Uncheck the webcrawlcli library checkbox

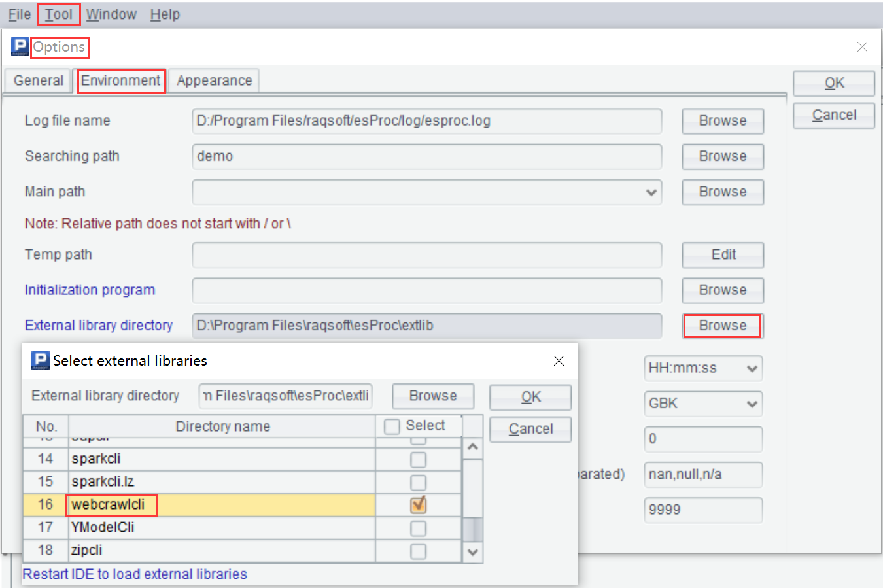coord(418,504)
